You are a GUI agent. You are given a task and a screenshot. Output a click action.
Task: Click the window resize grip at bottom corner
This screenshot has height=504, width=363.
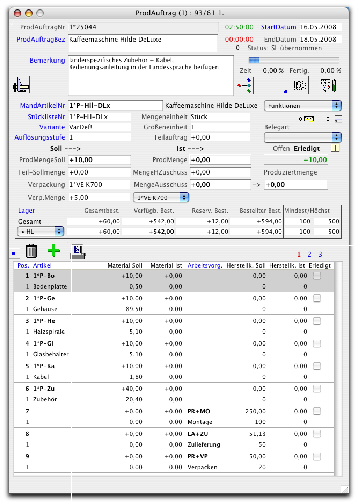pyautogui.click(x=344, y=490)
